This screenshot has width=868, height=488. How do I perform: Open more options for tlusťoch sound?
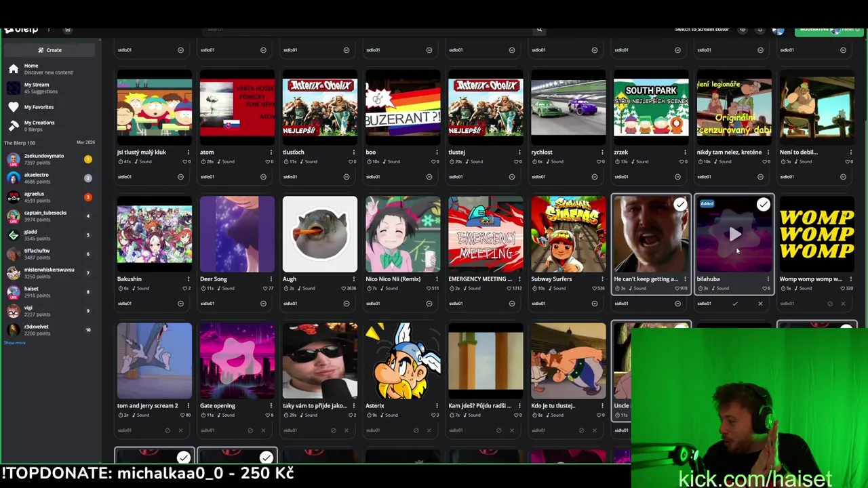coord(353,152)
